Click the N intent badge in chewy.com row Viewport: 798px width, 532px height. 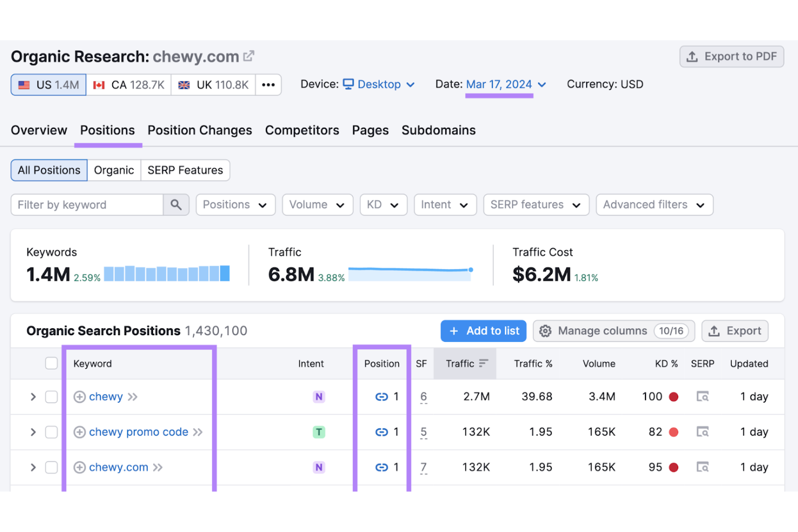point(319,467)
